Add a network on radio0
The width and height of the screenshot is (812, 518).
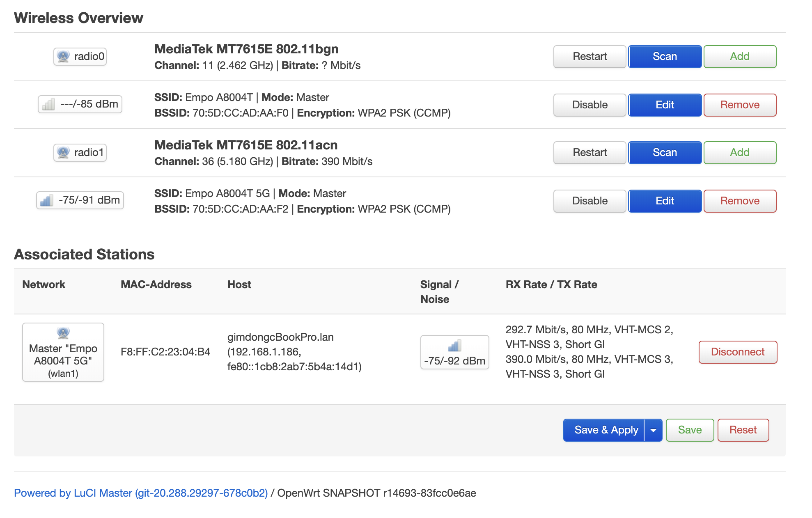(x=739, y=56)
